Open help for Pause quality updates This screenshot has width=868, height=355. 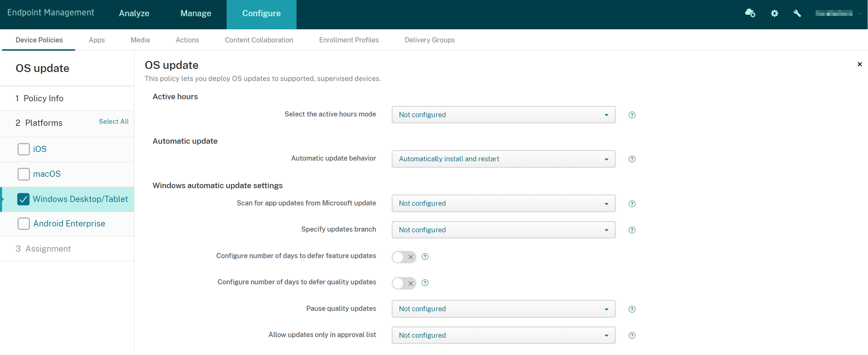coord(632,310)
